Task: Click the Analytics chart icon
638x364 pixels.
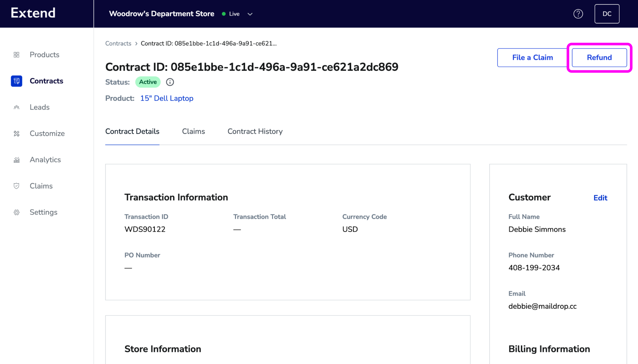Action: [16, 160]
